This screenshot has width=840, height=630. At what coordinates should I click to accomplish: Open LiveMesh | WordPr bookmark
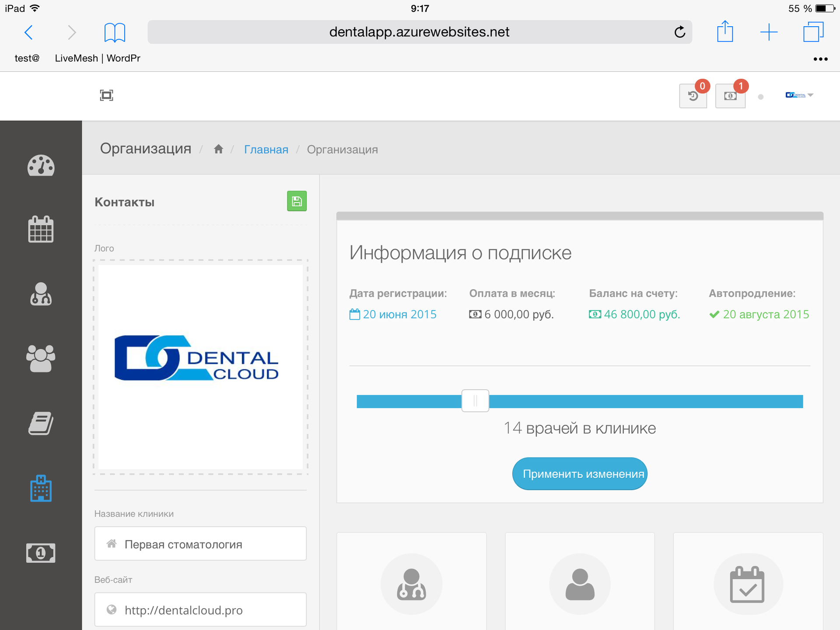[x=98, y=58]
